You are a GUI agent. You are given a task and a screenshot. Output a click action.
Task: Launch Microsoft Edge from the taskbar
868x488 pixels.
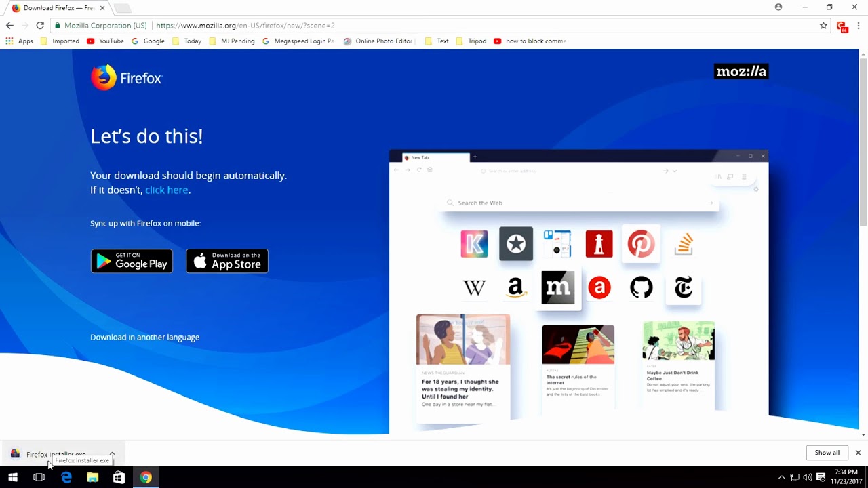(x=66, y=478)
